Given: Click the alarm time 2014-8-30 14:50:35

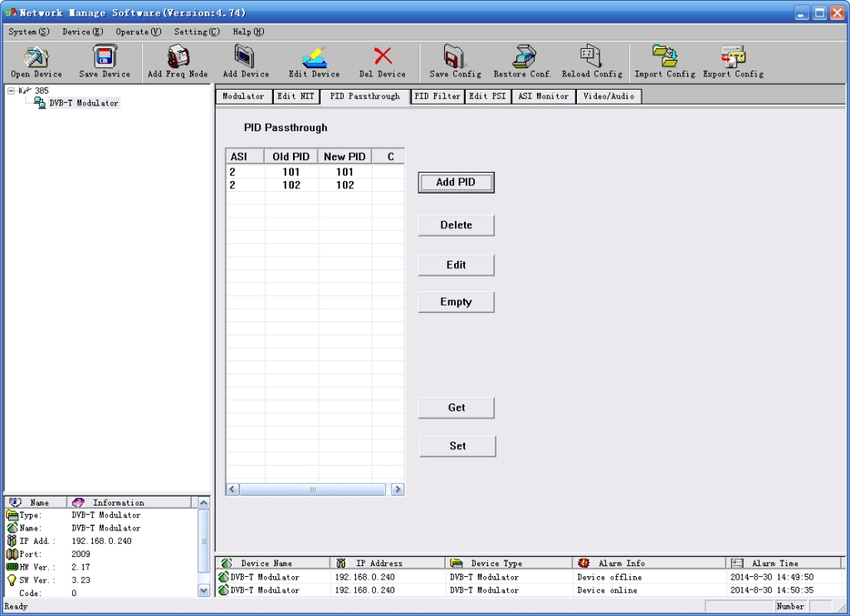Looking at the screenshot, I should pos(772,590).
